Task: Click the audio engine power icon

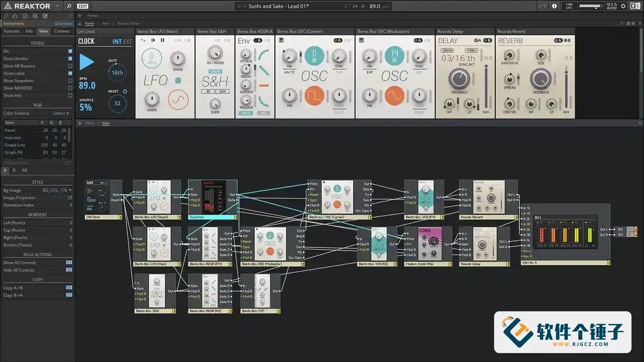Action: pyautogui.click(x=623, y=6)
